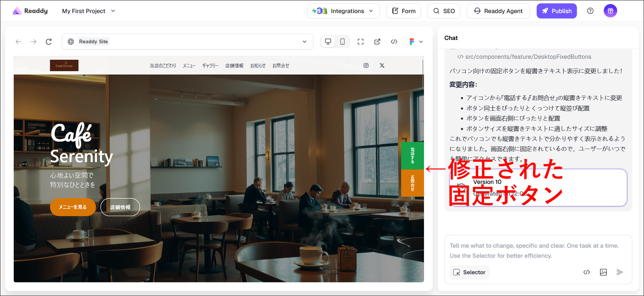Open the Form panel
Viewport: 644px width, 296px height.
[x=404, y=11]
